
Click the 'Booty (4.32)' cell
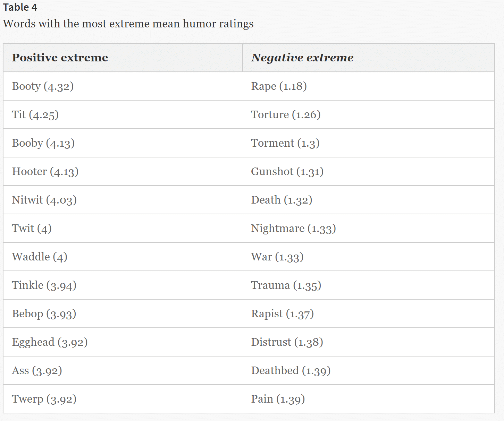click(x=43, y=86)
